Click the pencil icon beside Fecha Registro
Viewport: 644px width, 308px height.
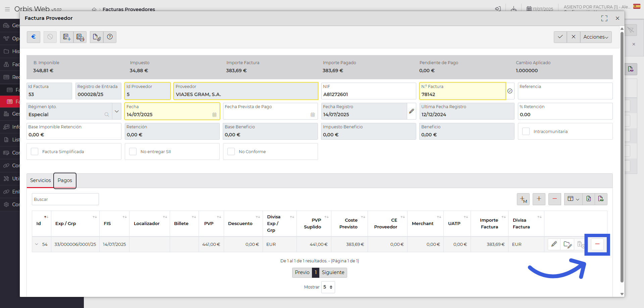[412, 111]
